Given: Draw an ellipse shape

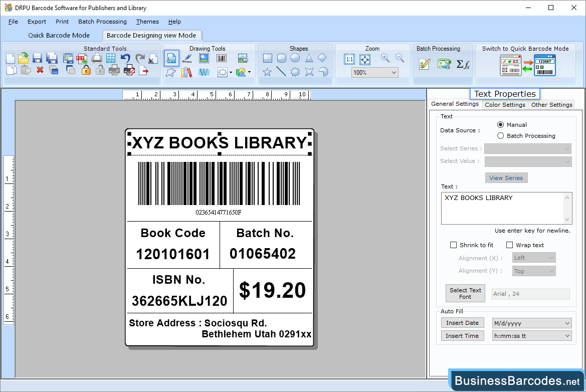Looking at the screenshot, I should pyautogui.click(x=295, y=58).
